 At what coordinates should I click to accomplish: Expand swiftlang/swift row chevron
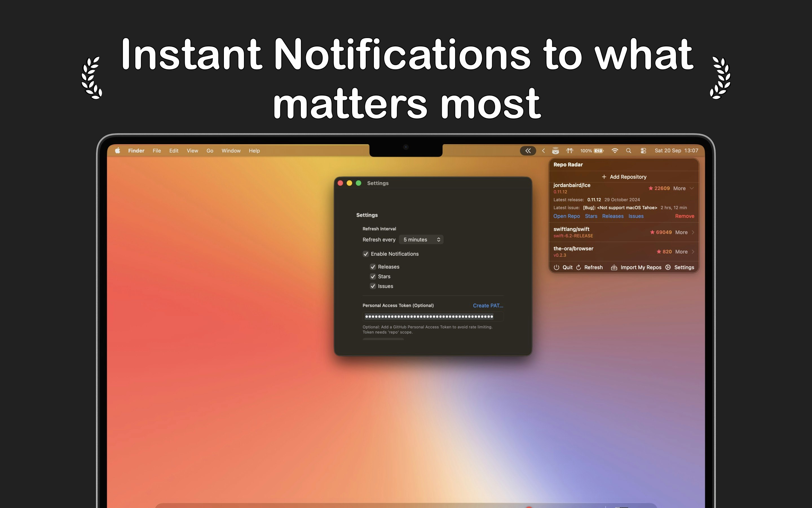click(693, 232)
